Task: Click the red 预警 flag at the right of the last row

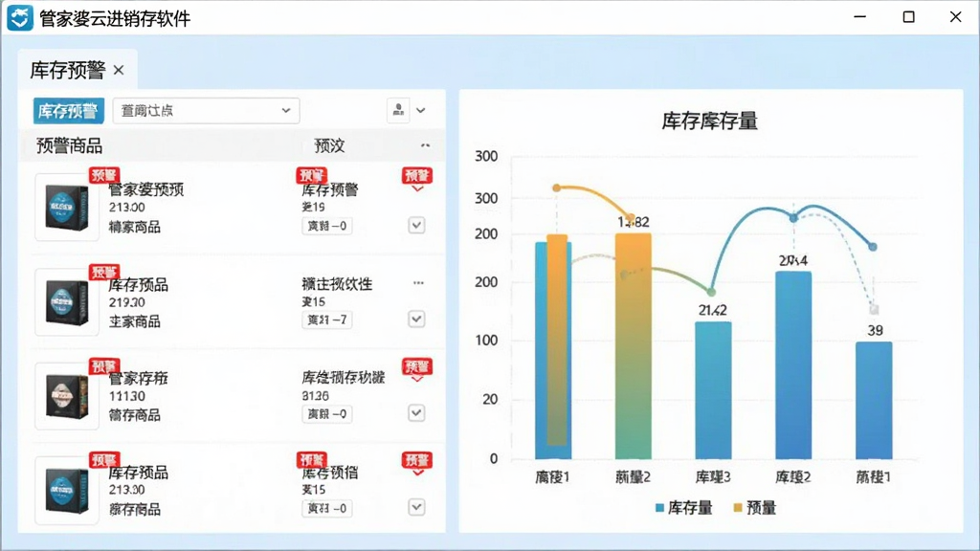Action: 417,462
